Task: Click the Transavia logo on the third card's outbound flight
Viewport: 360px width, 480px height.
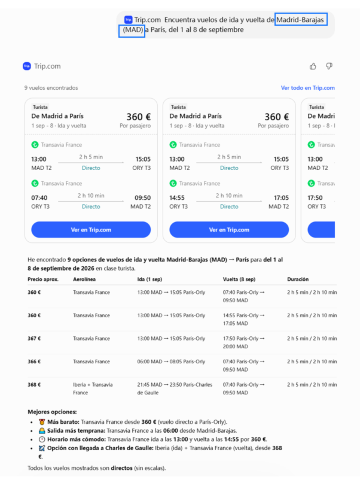Action: click(311, 145)
